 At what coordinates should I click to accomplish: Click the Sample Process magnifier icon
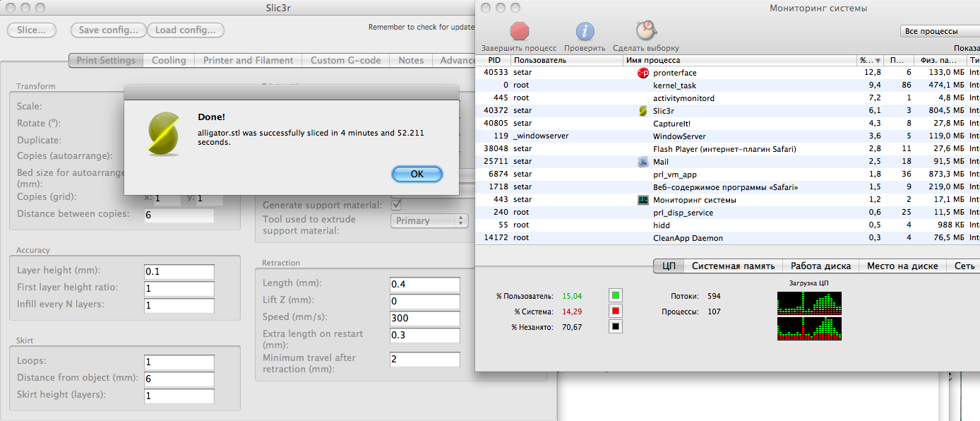coord(645,30)
